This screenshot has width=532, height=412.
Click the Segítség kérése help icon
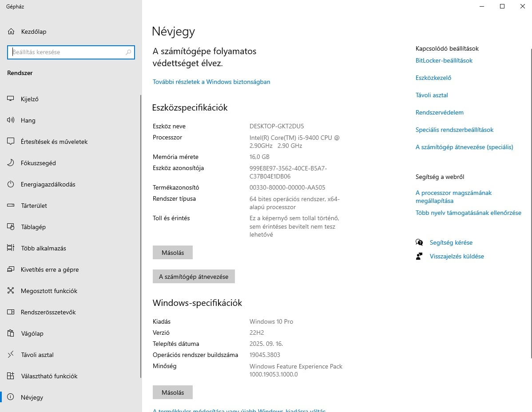coord(419,242)
